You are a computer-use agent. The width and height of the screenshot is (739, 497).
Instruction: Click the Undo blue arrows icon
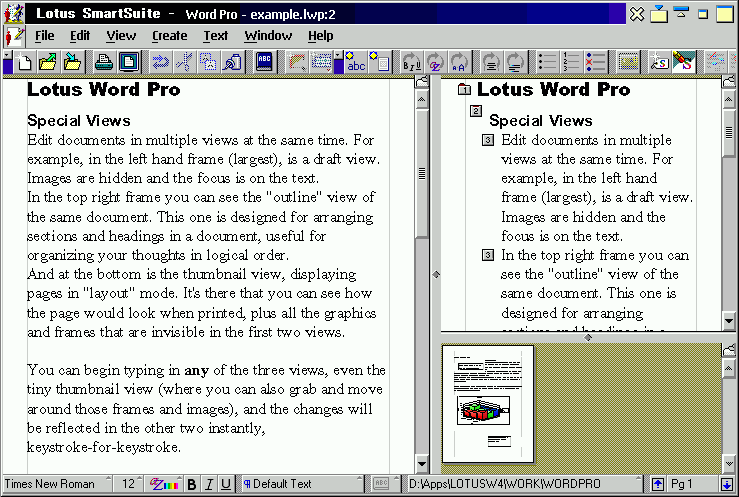(160, 62)
